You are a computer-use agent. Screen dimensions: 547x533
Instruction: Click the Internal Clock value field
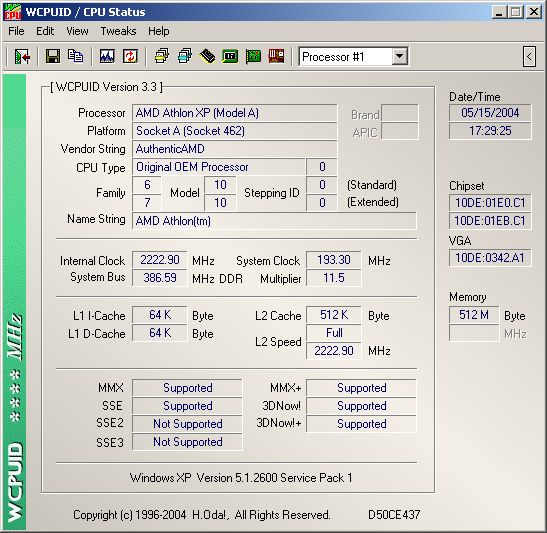(x=160, y=260)
